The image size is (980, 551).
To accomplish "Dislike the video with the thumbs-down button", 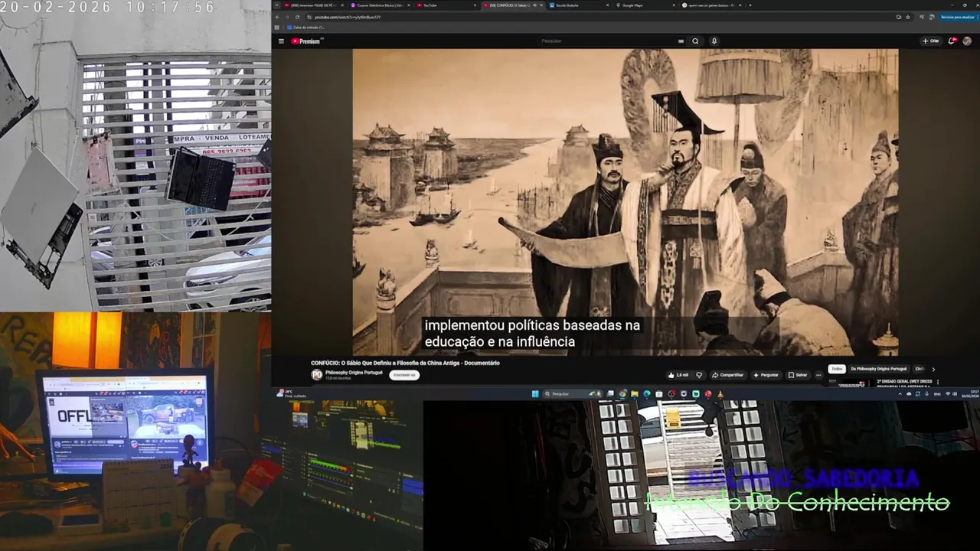I will tap(698, 375).
